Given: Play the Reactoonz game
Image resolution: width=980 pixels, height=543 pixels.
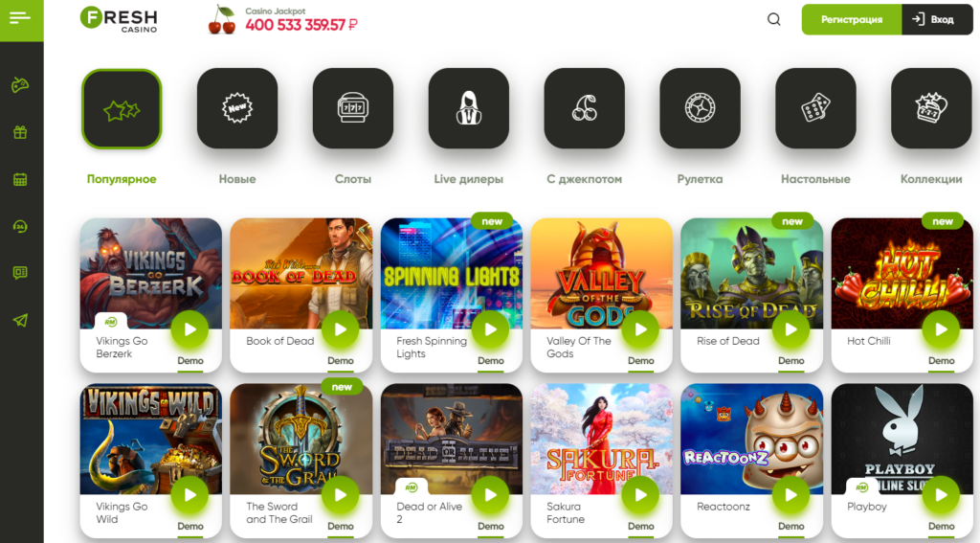Looking at the screenshot, I should [791, 495].
